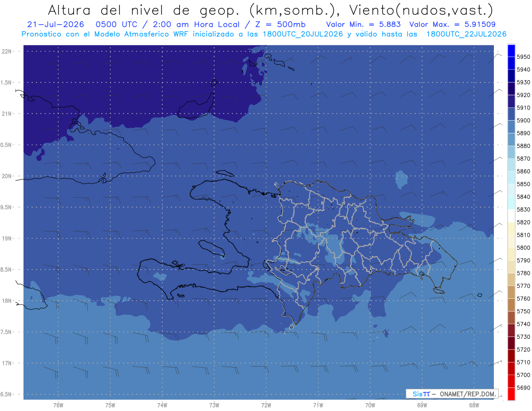The image size is (532, 411).
Task: Click the longitude axis label '72W'
Action: point(266,405)
